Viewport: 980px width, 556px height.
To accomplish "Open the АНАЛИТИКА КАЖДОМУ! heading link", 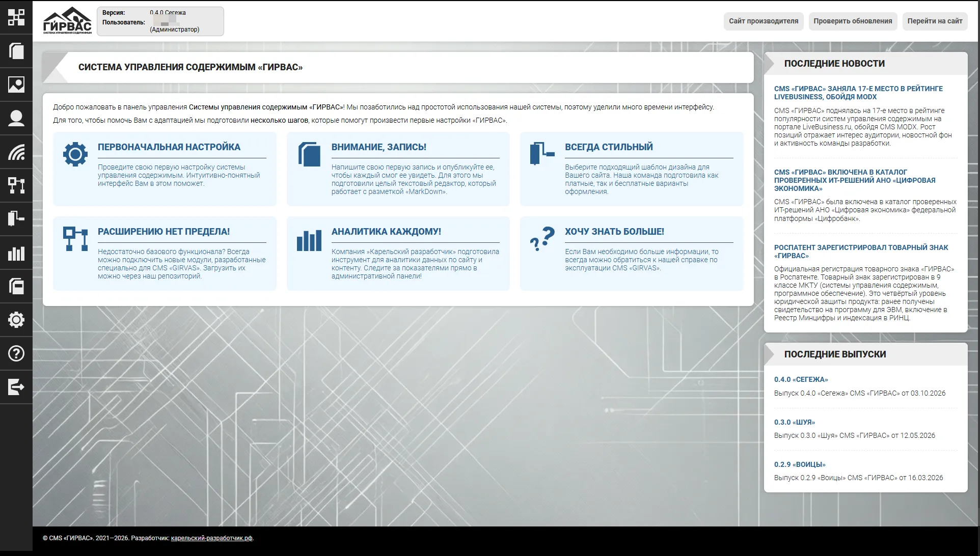I will point(386,232).
